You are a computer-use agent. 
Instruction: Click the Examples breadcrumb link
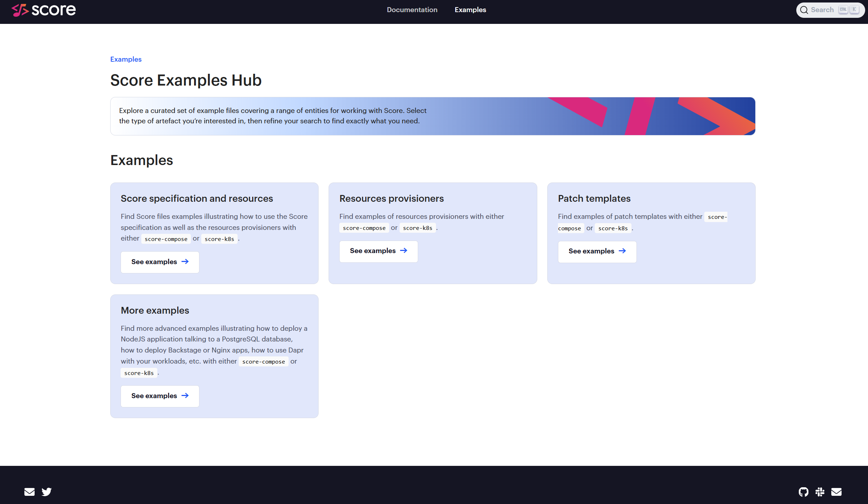(126, 59)
